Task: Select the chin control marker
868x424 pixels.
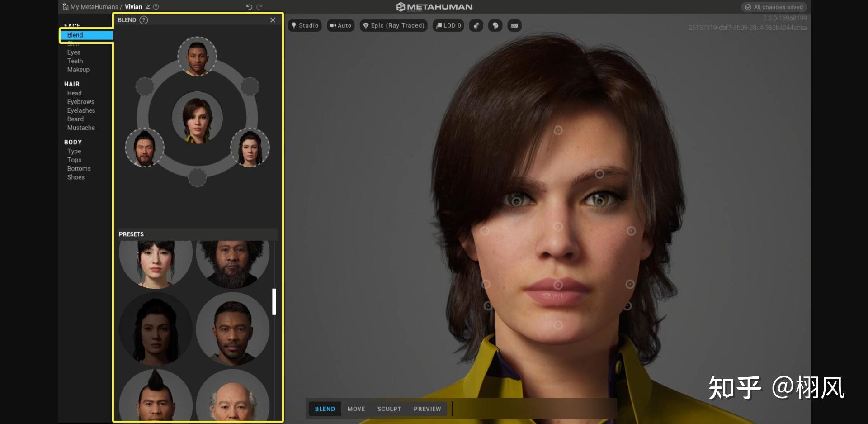Action: pos(558,325)
